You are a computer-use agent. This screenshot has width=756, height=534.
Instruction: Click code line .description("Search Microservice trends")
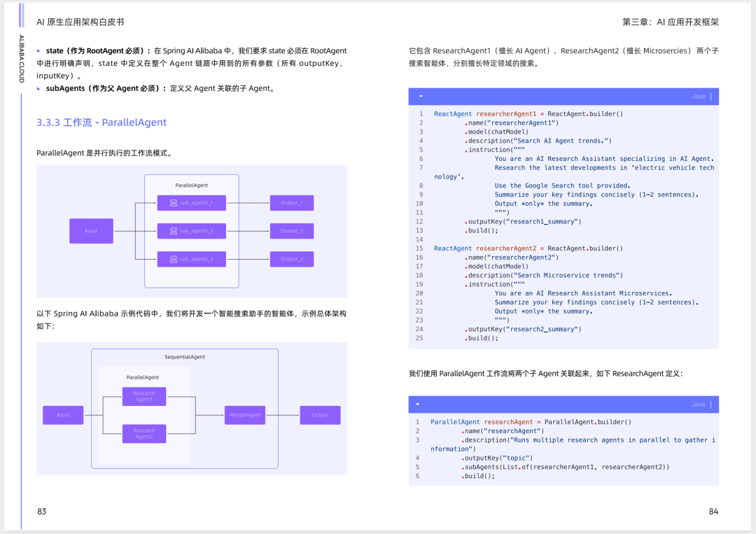[544, 275]
